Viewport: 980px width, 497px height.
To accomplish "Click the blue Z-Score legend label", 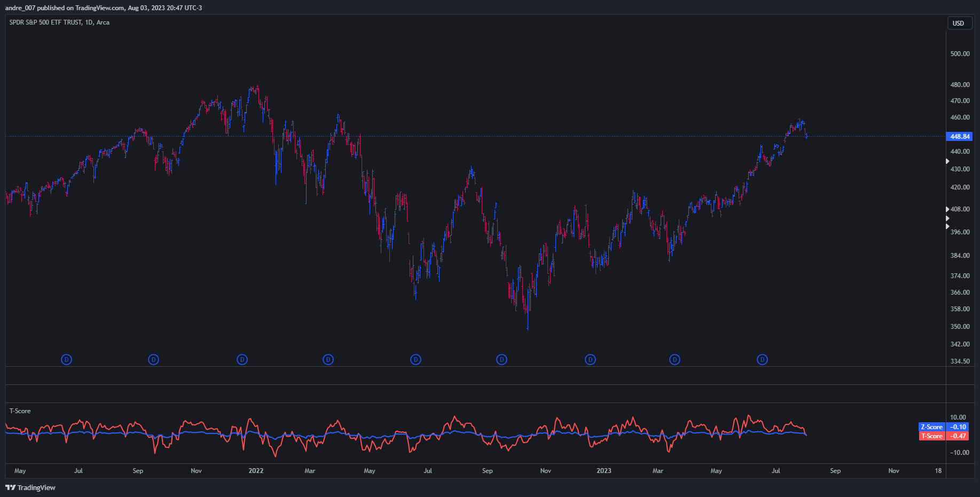I will [932, 427].
